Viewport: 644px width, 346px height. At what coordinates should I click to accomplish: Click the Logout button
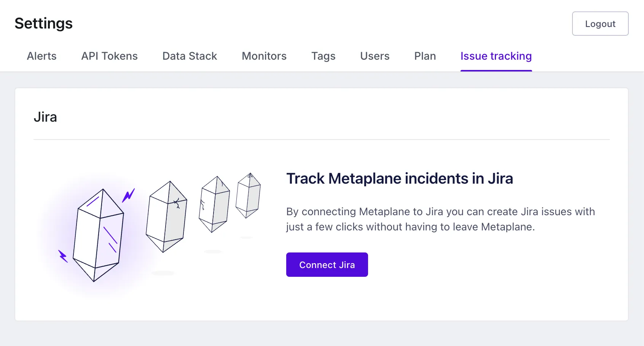[600, 23]
